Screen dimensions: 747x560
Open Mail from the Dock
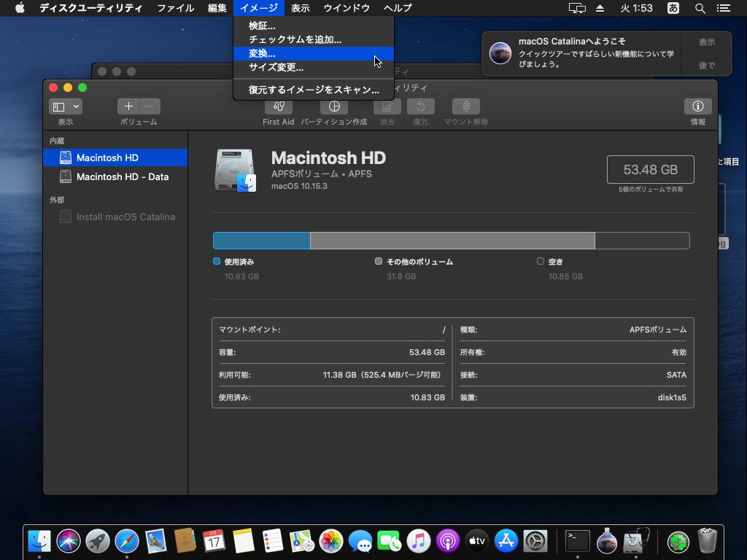click(x=156, y=542)
